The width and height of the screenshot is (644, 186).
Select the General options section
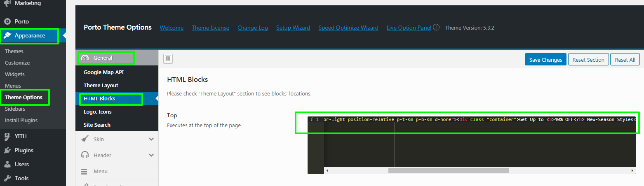117,58
